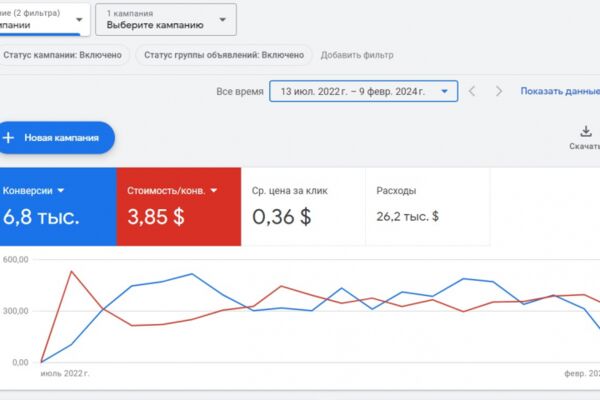Screen dimensions: 600x400
Task: Click the red line's first peak on chart
Action: 72,272
